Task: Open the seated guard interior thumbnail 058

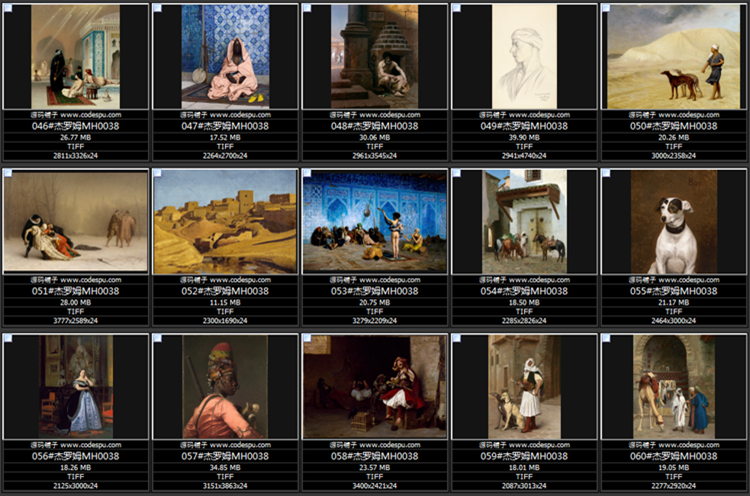Action: coord(375,387)
